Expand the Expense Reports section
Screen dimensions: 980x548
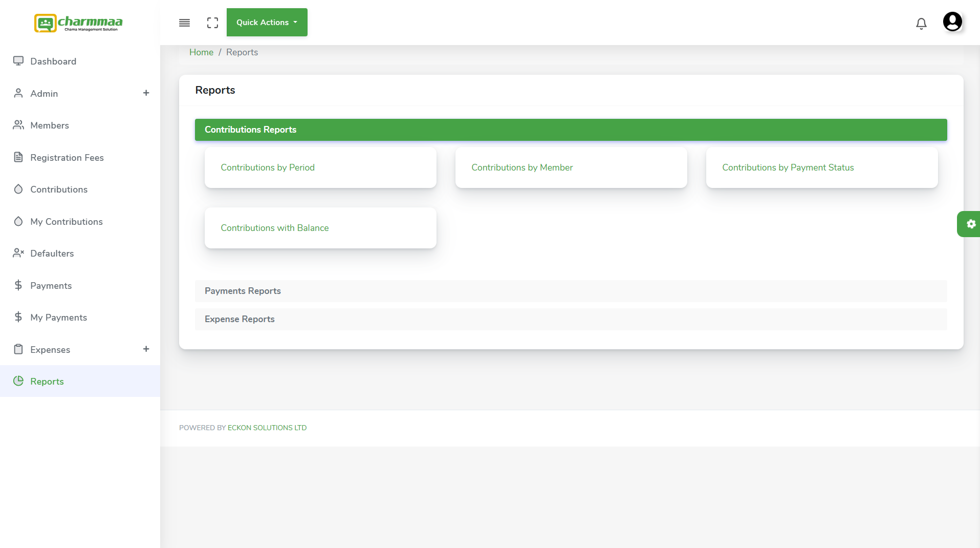pyautogui.click(x=571, y=319)
